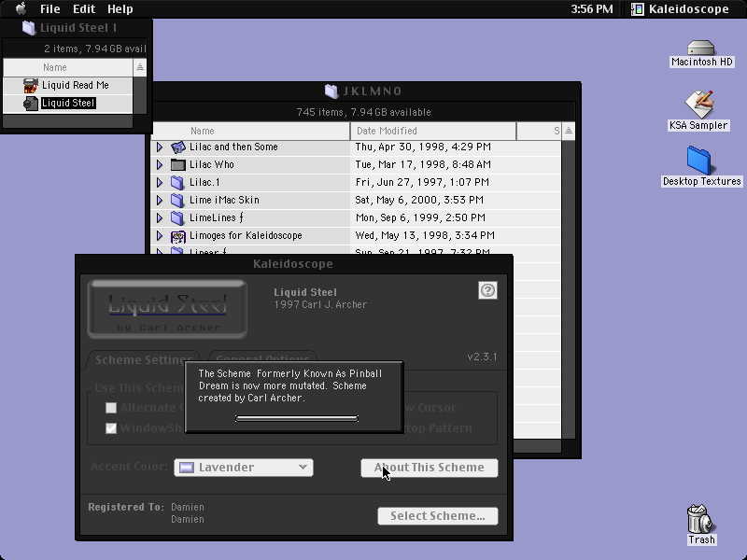This screenshot has height=560, width=747.
Task: Click the Lilac and then Some date Apr 30, 1998
Action: click(423, 147)
